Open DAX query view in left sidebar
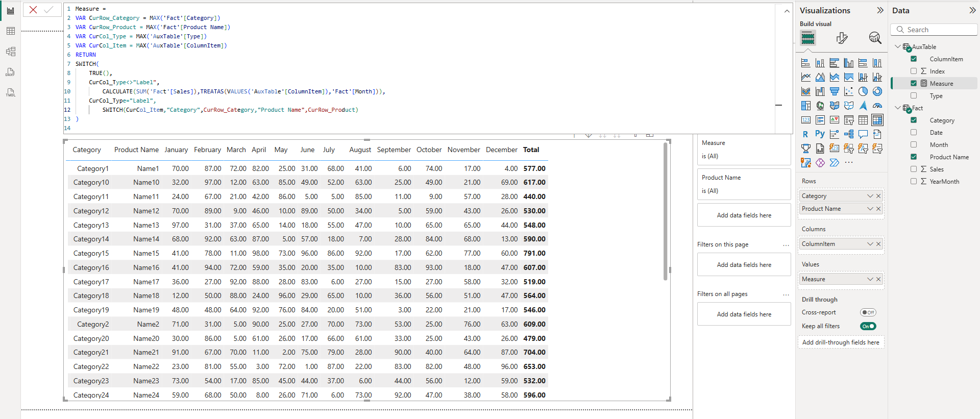 point(10,72)
